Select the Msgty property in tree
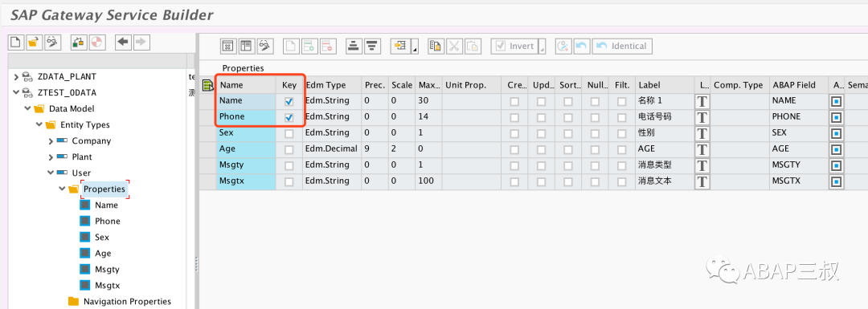Viewport: 868px width, 309px height. click(x=107, y=270)
